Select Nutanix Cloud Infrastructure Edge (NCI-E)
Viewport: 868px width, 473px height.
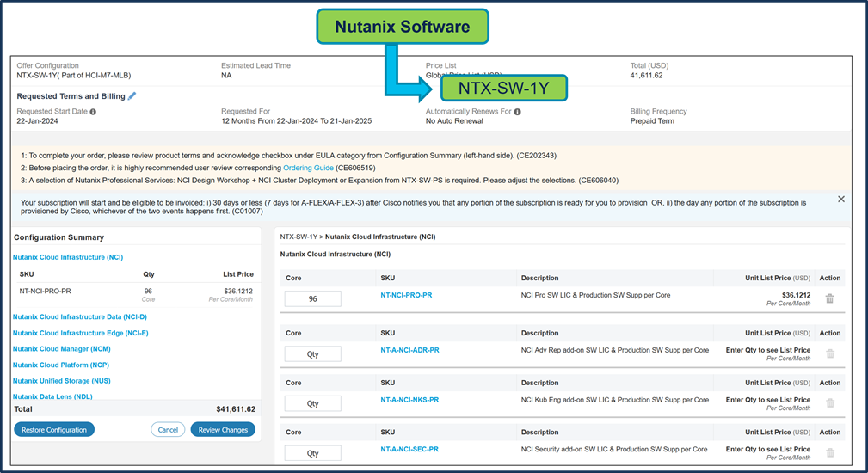[80, 333]
